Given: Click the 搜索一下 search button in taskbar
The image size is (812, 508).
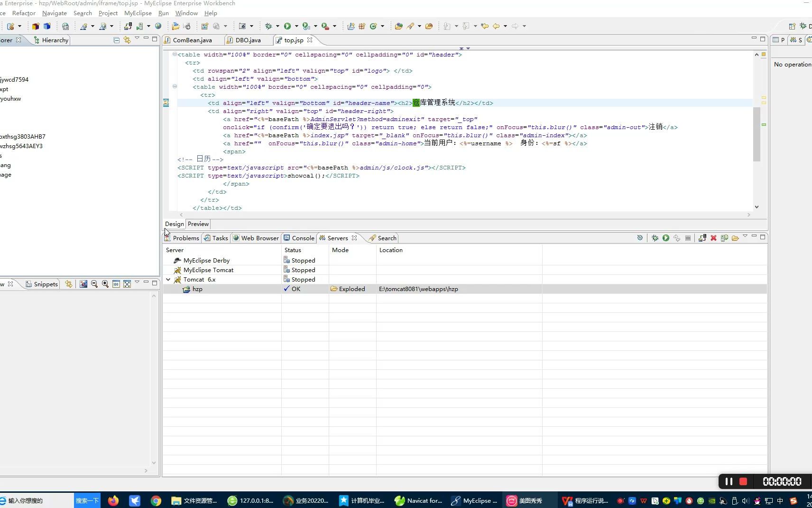Looking at the screenshot, I should pyautogui.click(x=87, y=500).
